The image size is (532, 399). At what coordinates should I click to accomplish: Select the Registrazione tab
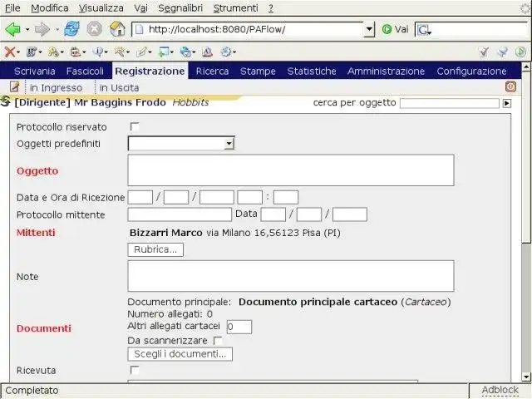[150, 71]
